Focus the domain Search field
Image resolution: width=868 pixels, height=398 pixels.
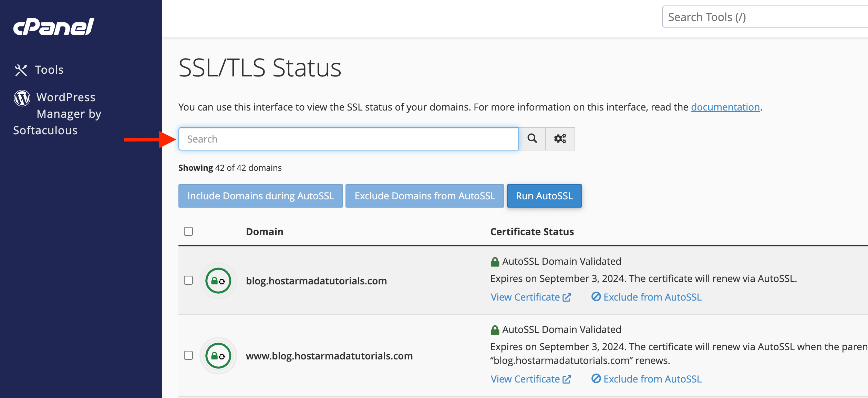tap(349, 139)
